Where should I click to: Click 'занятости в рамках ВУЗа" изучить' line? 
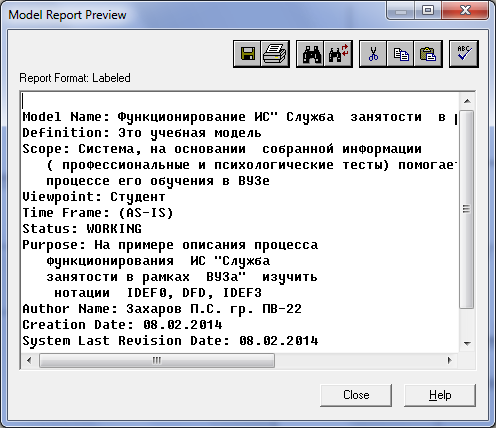[x=182, y=277]
